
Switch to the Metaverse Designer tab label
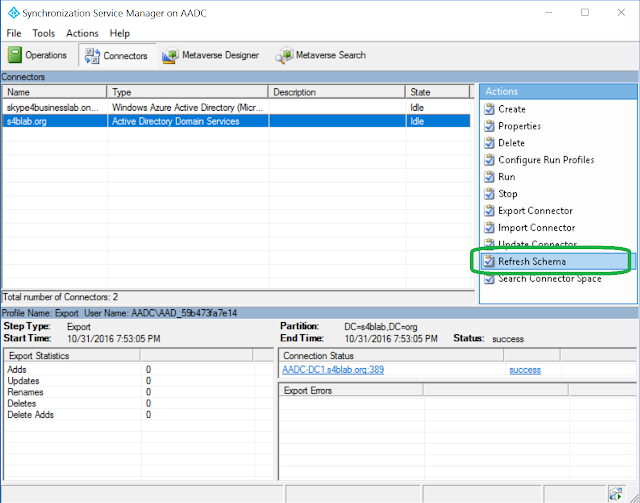[220, 55]
